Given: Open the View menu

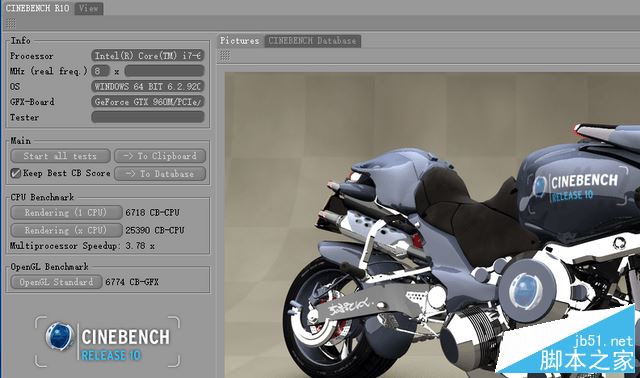Looking at the screenshot, I should pyautogui.click(x=89, y=8).
